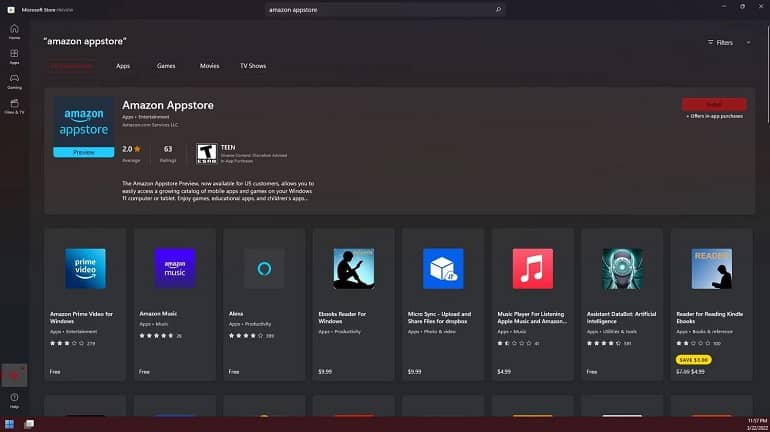Click the Preview badge under Amazon Appstore logo

point(83,153)
